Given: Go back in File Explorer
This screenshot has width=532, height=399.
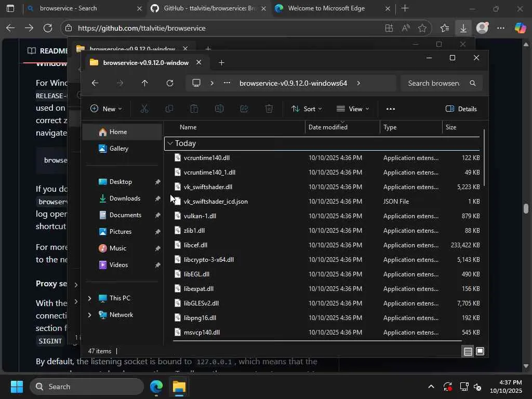Looking at the screenshot, I should [x=95, y=83].
